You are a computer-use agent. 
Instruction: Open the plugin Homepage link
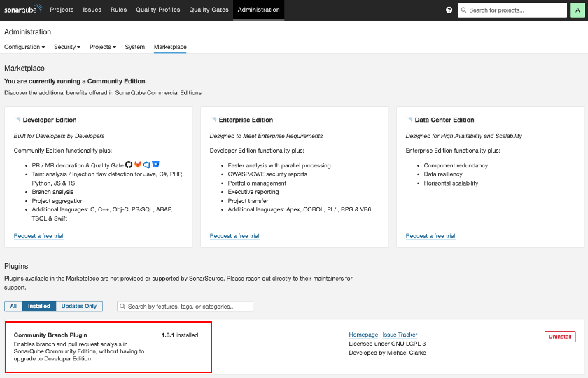363,335
